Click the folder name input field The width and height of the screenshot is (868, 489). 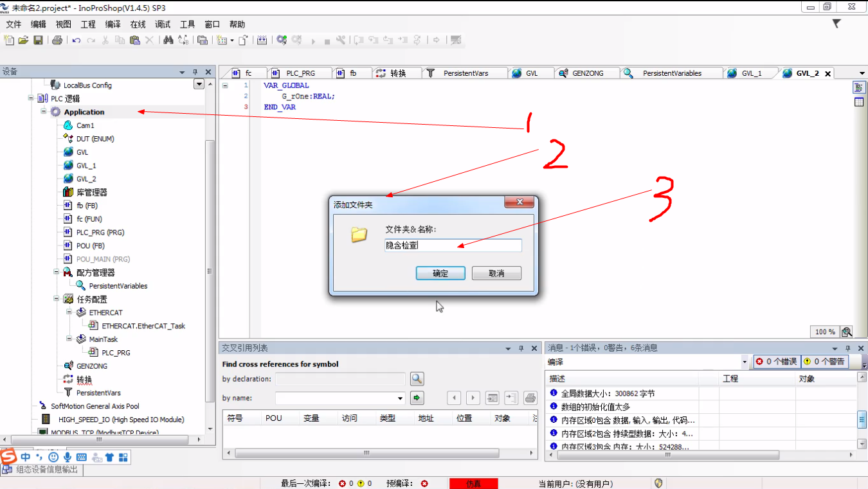pos(453,245)
